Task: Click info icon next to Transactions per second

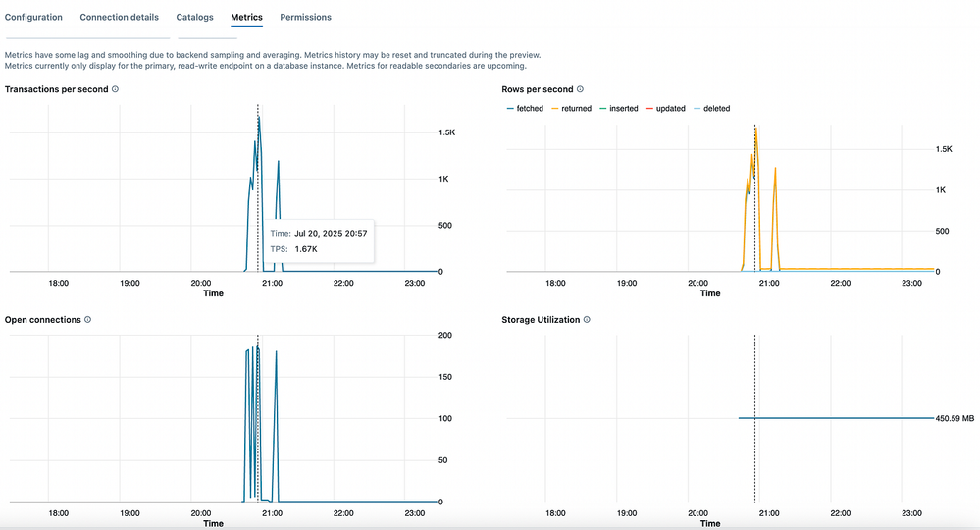Action: pyautogui.click(x=116, y=89)
